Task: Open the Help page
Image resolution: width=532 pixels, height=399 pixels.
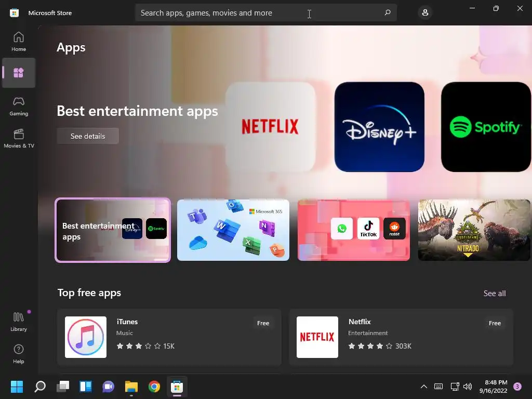Action: click(x=19, y=354)
